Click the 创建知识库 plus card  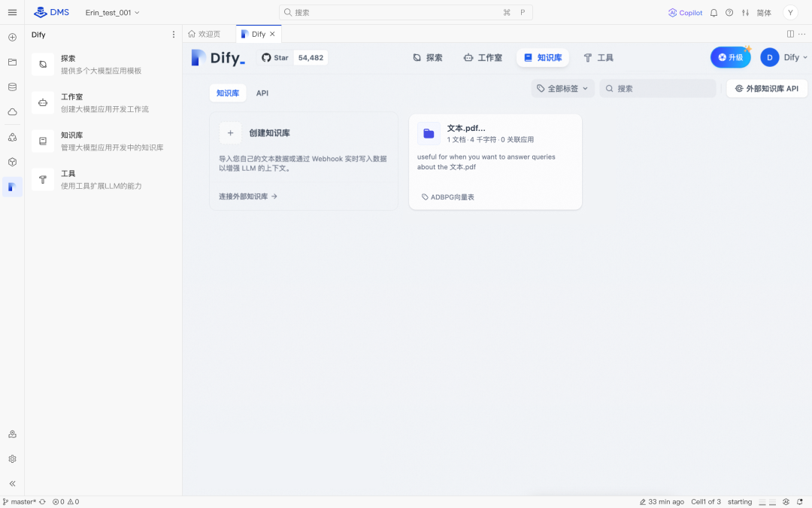pyautogui.click(x=304, y=132)
